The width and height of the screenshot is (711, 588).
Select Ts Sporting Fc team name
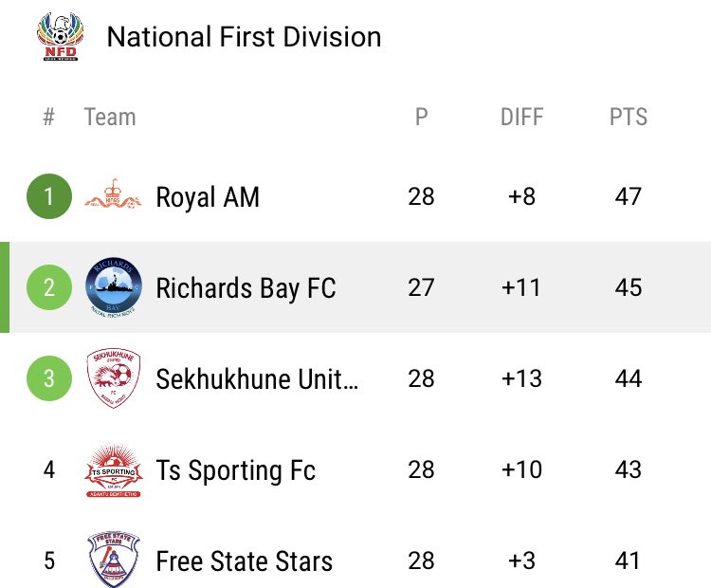click(x=236, y=469)
